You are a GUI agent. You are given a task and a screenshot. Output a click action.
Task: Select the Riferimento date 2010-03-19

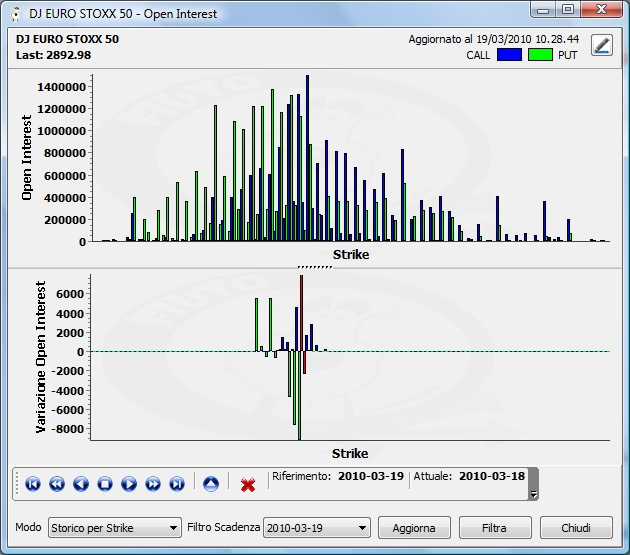coord(370,476)
